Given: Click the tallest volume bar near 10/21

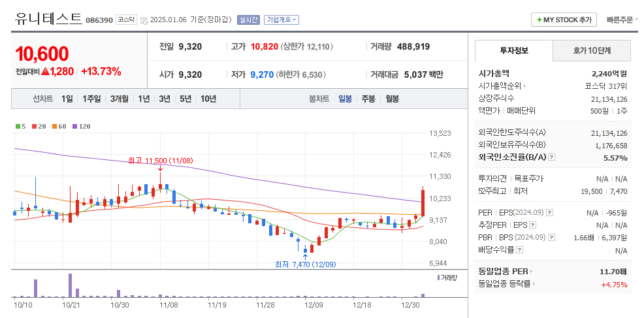Looking at the screenshot, I should pyautogui.click(x=71, y=285).
